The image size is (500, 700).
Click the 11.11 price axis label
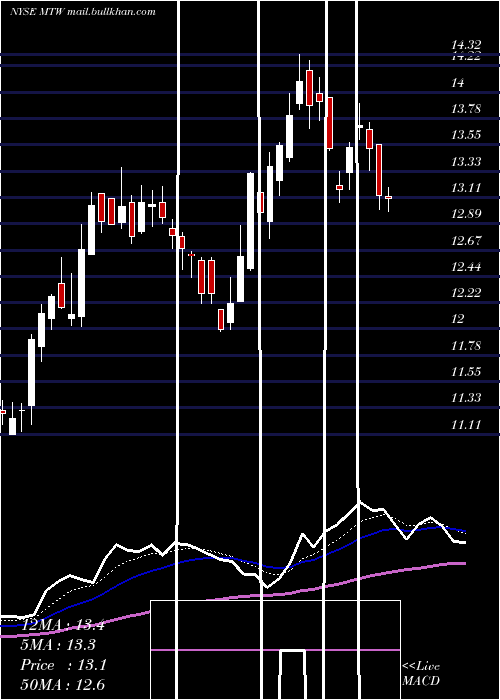point(466,425)
